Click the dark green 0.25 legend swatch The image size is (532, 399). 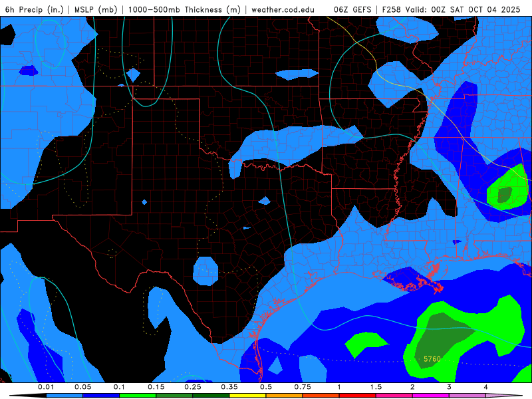click(x=211, y=396)
